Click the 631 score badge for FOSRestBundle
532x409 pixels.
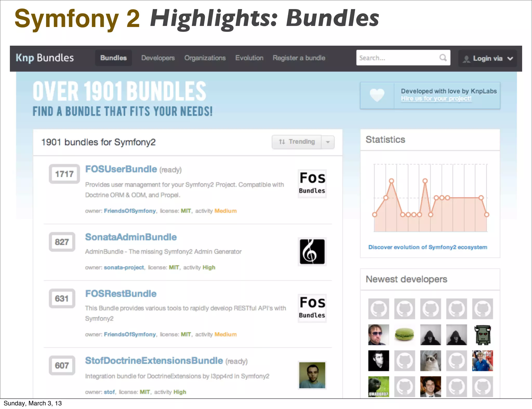(62, 298)
